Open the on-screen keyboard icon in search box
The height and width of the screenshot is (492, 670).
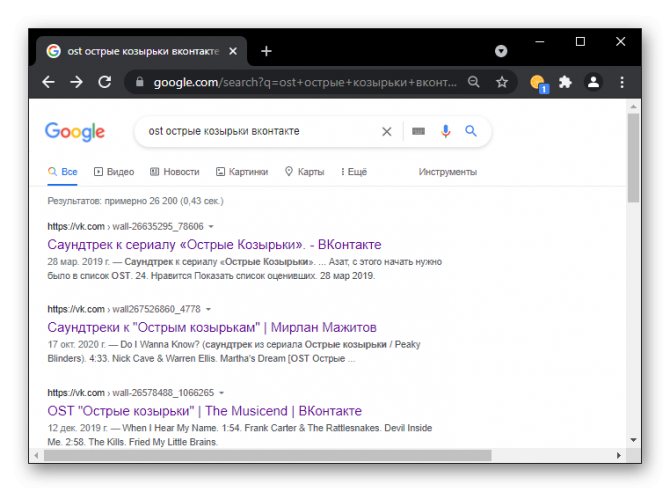tap(418, 131)
